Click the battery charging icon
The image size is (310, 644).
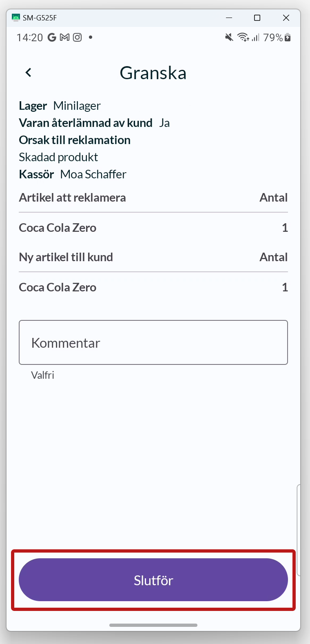click(288, 38)
